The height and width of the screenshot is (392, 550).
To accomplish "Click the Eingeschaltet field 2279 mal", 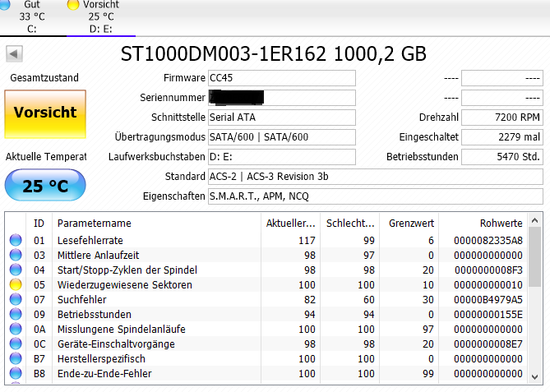I will [x=502, y=136].
